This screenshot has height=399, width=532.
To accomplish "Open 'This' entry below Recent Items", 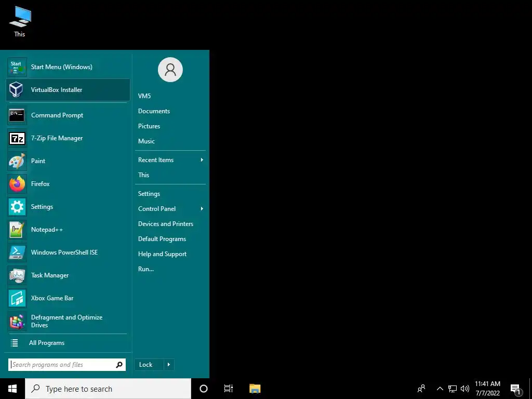I will pos(143,175).
